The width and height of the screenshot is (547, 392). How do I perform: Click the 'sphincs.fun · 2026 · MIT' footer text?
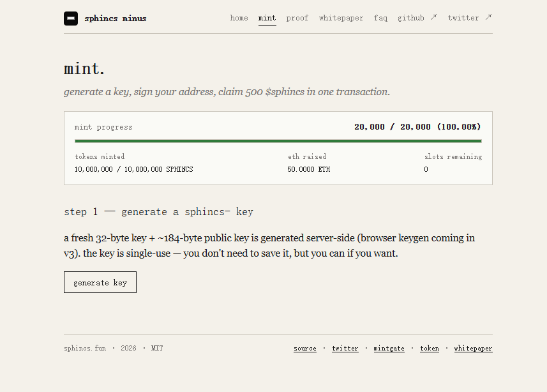click(114, 348)
